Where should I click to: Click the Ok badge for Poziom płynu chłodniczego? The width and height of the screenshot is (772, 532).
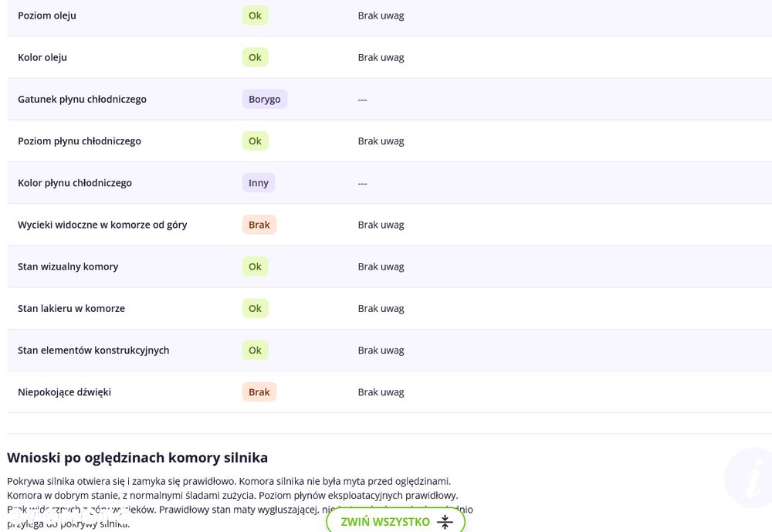point(255,141)
